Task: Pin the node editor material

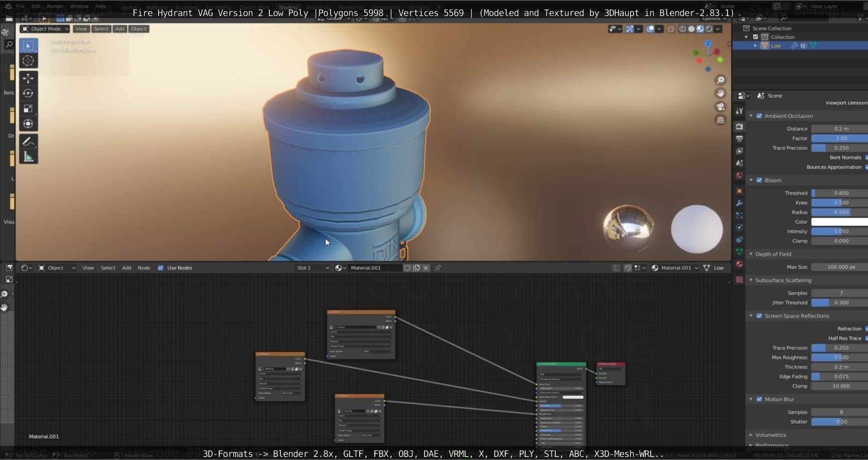Action: click(x=438, y=268)
